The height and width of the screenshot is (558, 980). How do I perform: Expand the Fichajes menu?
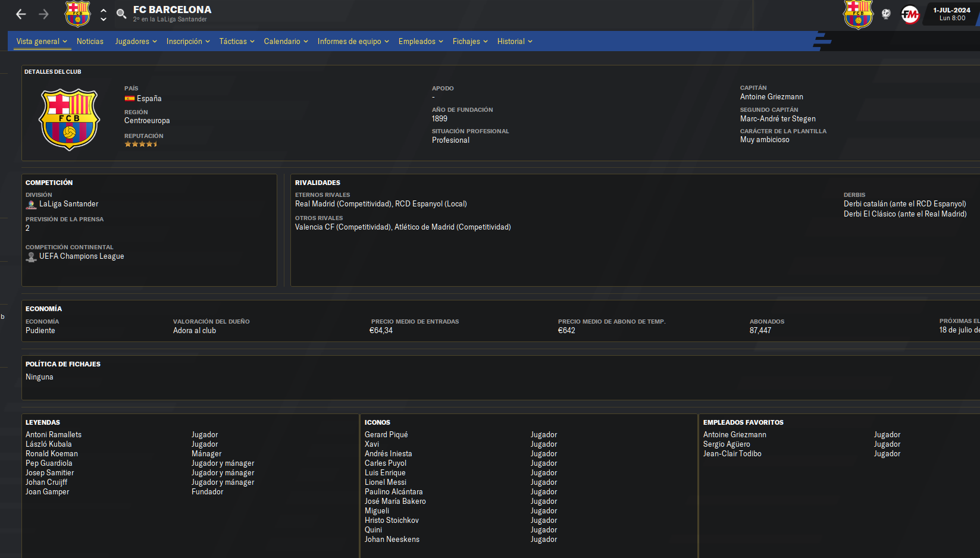[x=470, y=41]
